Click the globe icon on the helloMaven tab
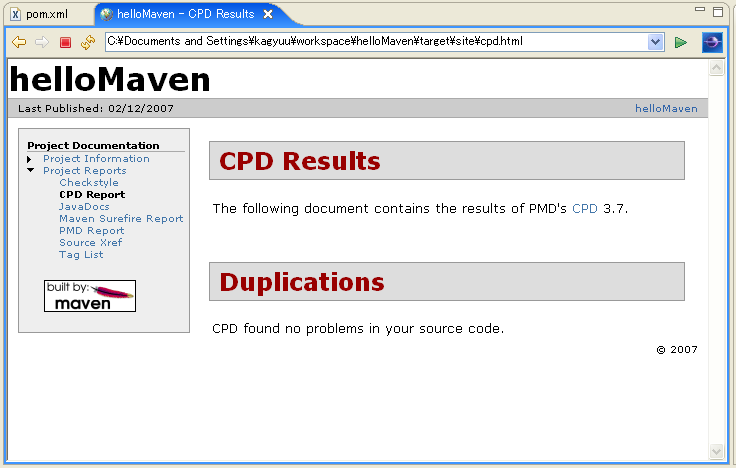736x468 pixels. 107,15
